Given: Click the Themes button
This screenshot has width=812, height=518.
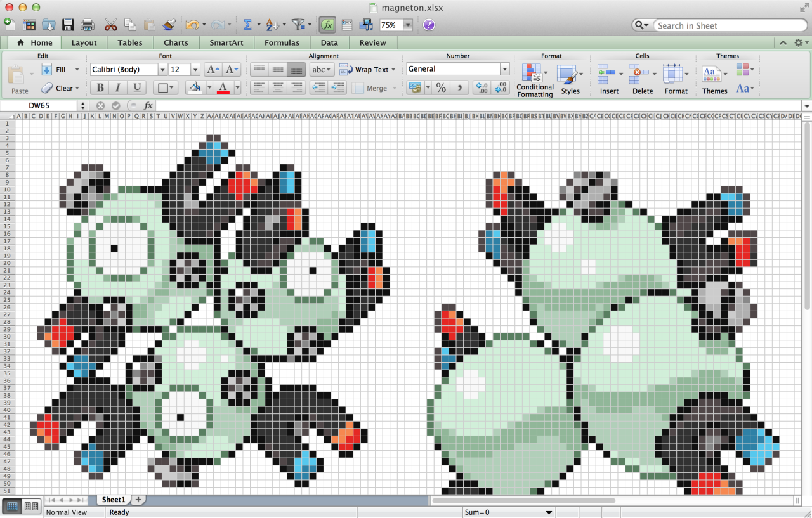Looking at the screenshot, I should 714,79.
